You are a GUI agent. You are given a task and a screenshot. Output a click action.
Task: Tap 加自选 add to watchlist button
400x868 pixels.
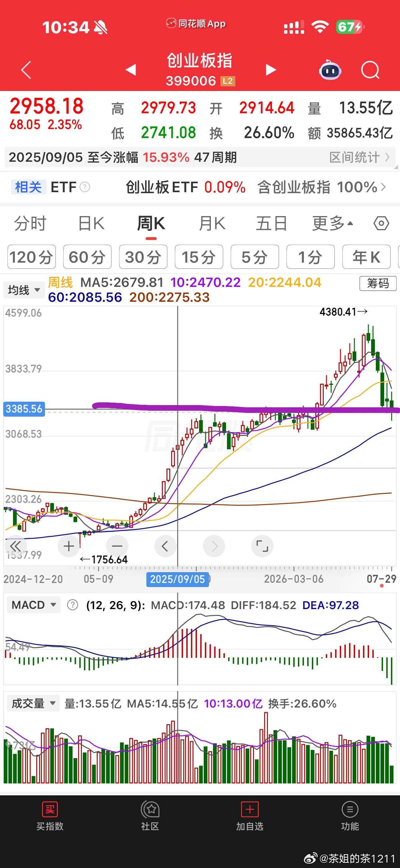pos(250,816)
